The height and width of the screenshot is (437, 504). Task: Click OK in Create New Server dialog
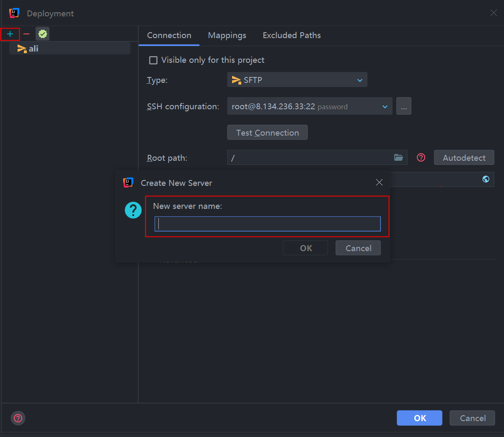tap(306, 248)
